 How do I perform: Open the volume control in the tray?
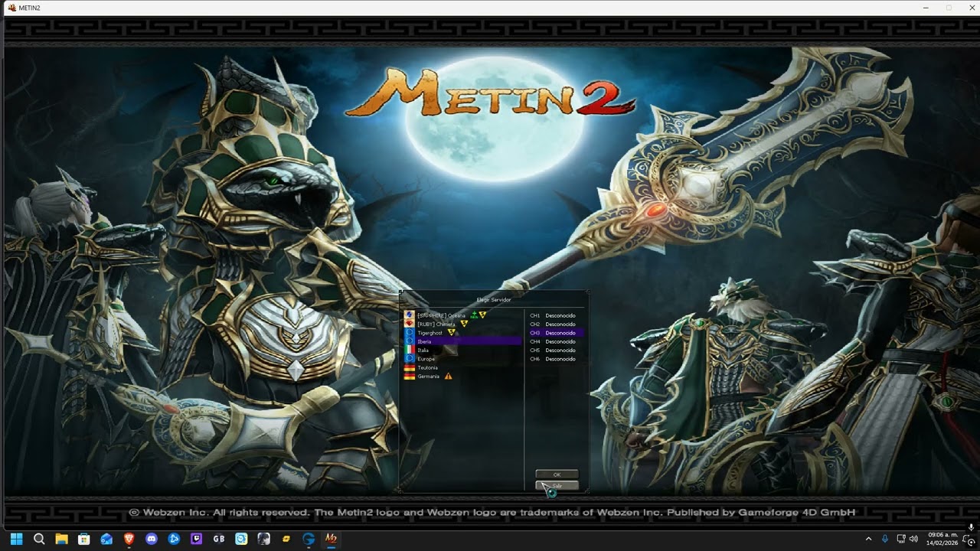913,539
